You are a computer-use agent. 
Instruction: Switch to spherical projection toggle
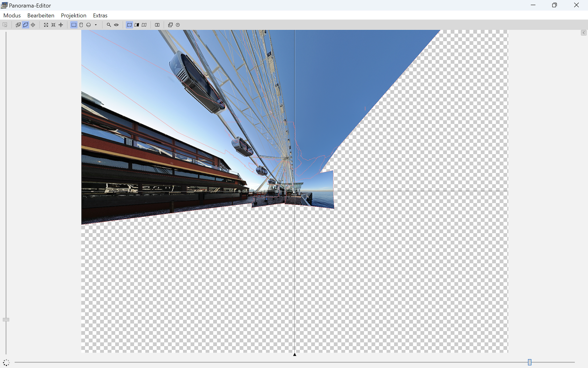[x=88, y=25]
